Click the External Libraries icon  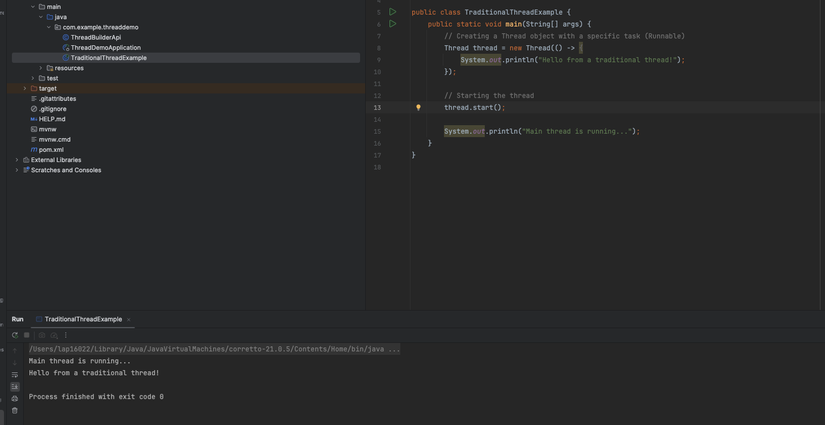point(26,160)
